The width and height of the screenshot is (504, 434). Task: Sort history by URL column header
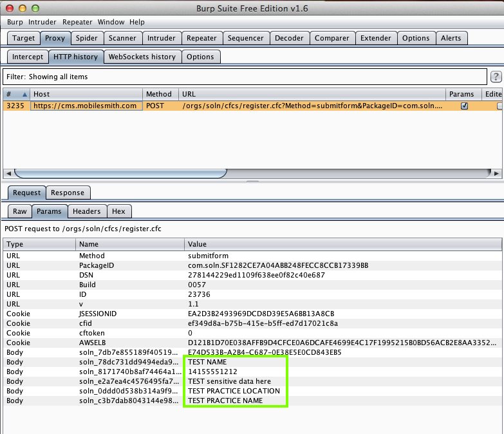(x=312, y=94)
